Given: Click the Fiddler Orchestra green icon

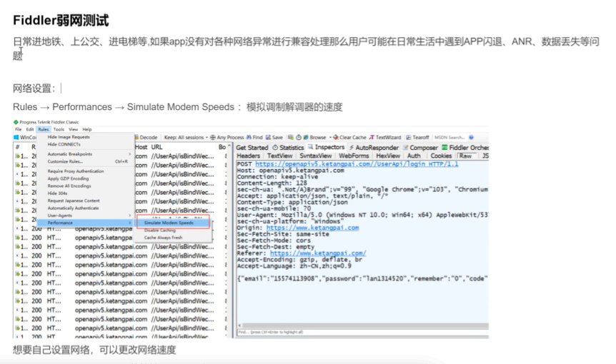Looking at the screenshot, I should point(444,148).
